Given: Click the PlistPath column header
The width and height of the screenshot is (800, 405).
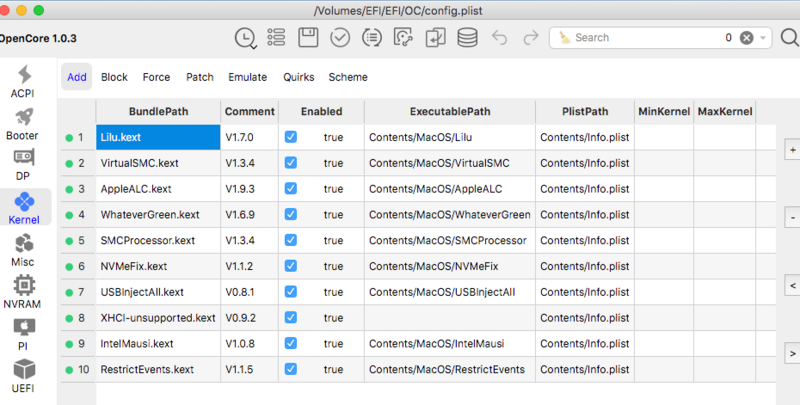Looking at the screenshot, I should [x=585, y=112].
